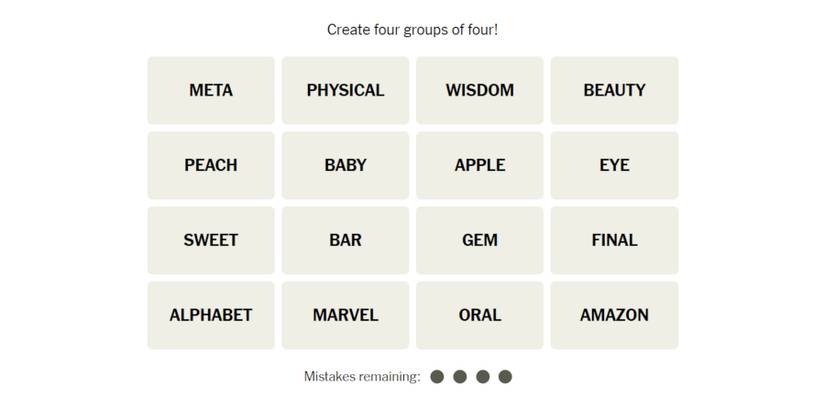Select the META word tile
The width and height of the screenshot is (825, 413).
click(211, 90)
